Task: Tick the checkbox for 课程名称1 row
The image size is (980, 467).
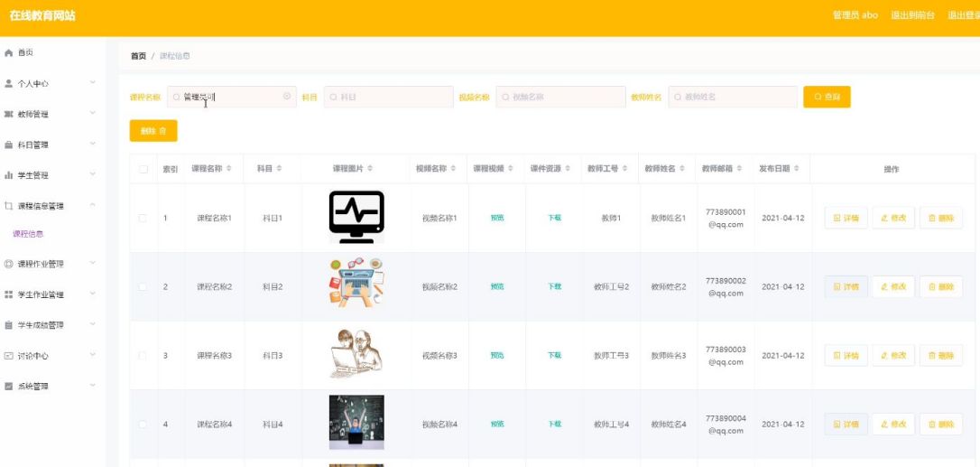Action: (x=143, y=218)
